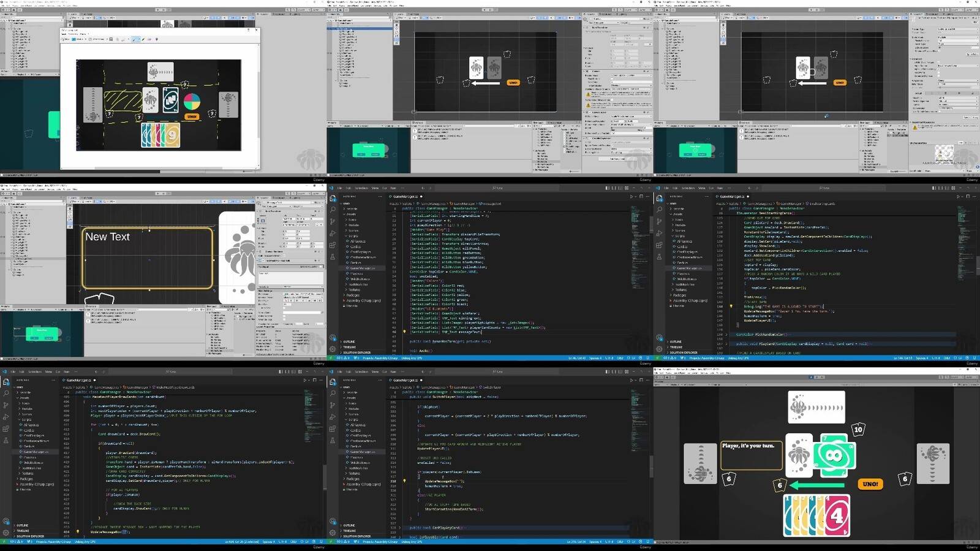Open the Testing view in the SerializeField code window
980x551 pixels.
pos(333,256)
